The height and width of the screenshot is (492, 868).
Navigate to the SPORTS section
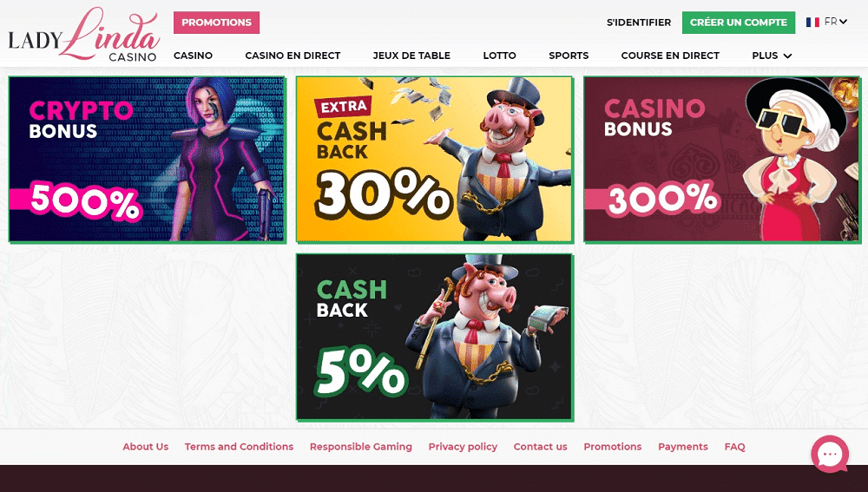coord(569,56)
